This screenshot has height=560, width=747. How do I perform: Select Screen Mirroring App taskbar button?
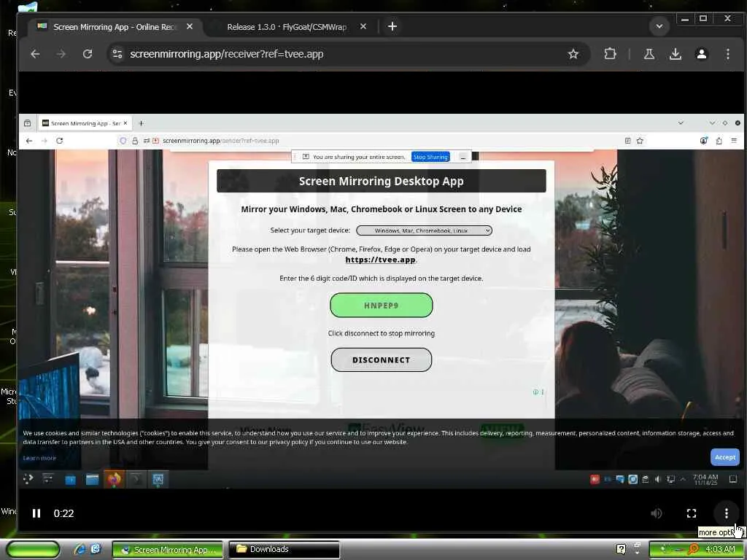tap(168, 550)
